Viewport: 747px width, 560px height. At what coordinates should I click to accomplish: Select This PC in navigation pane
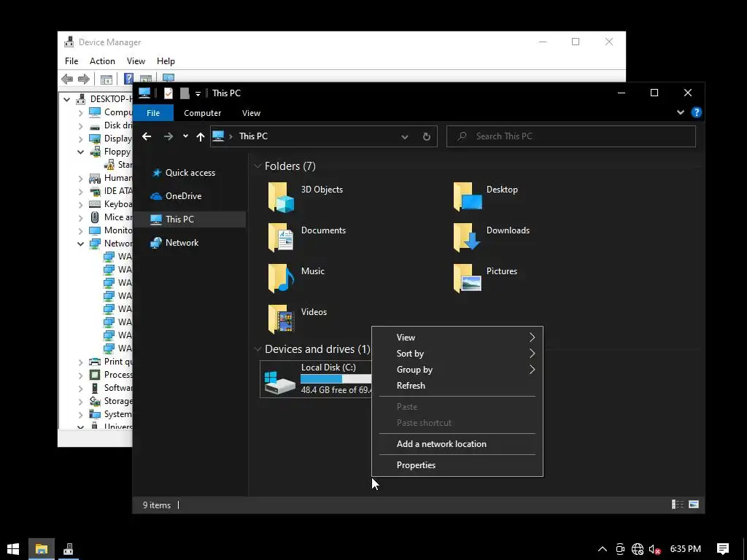(x=190, y=219)
